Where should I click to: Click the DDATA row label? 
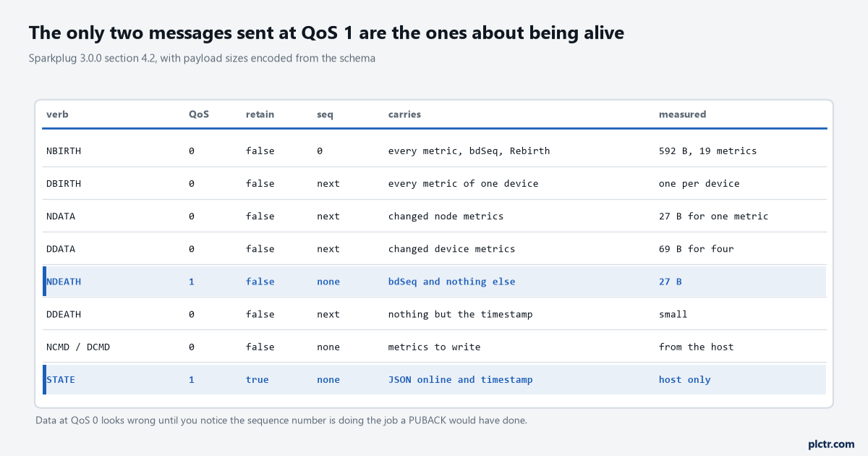(61, 249)
